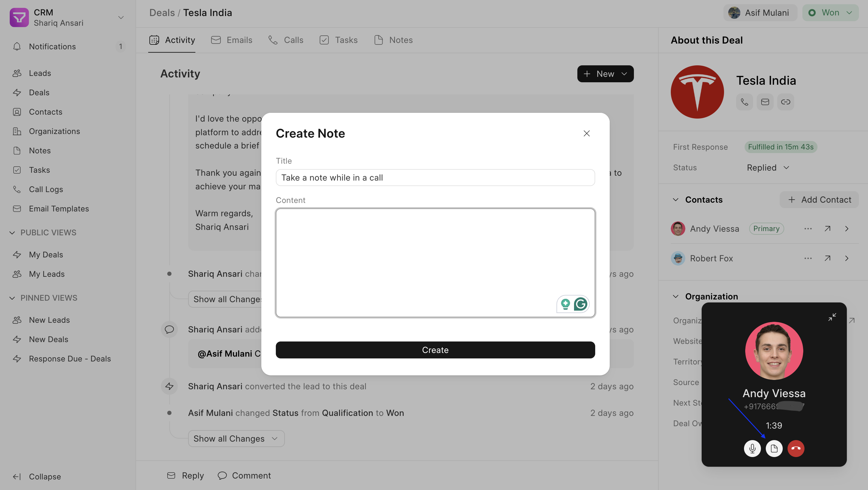Screen dimensions: 868x490
Task: Open Deals from the sidebar
Action: tap(68, 92)
